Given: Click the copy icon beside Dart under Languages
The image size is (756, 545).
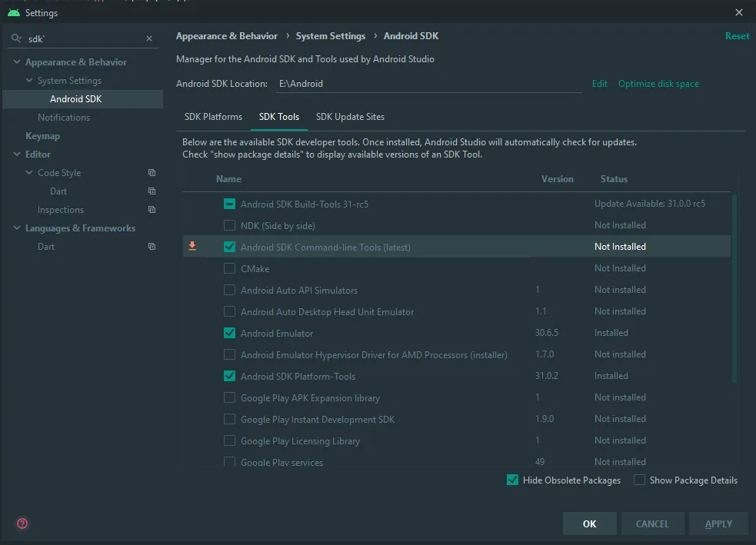Looking at the screenshot, I should (152, 247).
